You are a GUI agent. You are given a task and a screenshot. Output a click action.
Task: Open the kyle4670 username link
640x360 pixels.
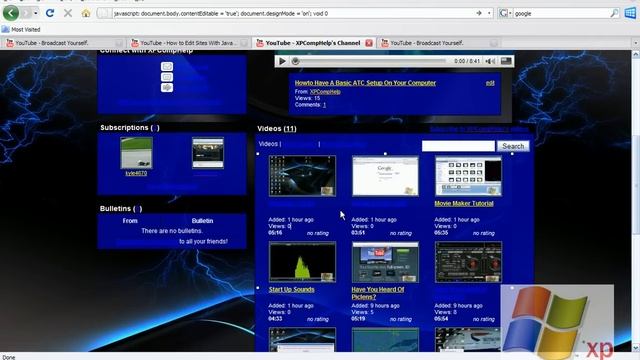[136, 173]
